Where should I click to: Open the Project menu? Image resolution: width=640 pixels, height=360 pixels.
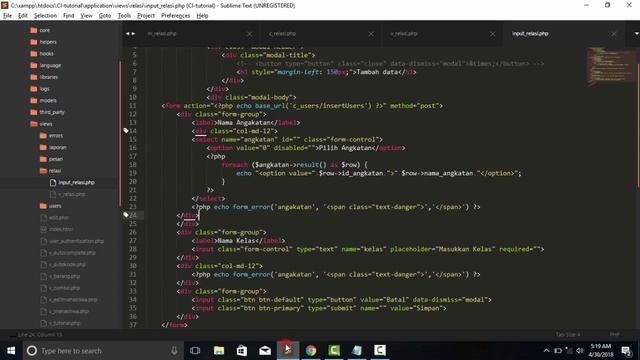tap(146, 16)
